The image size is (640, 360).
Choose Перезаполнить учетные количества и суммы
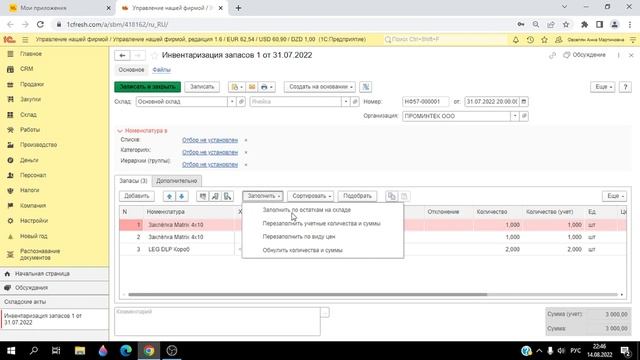click(x=322, y=224)
